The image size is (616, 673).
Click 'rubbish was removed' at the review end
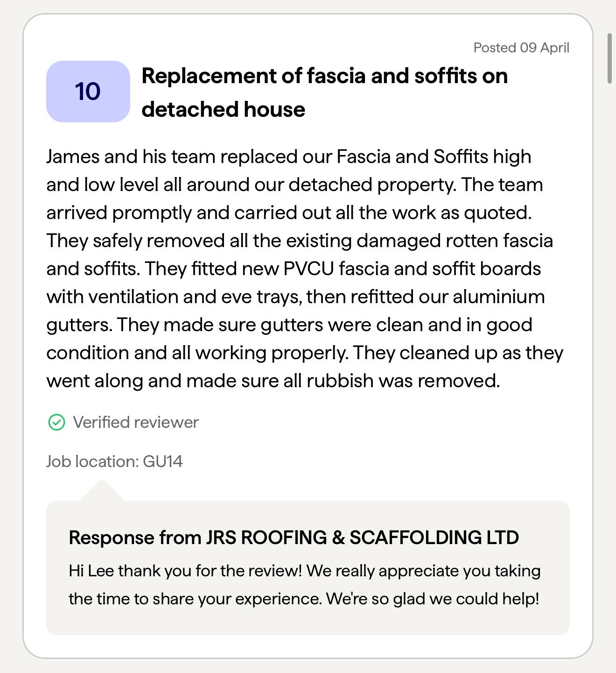click(403, 381)
